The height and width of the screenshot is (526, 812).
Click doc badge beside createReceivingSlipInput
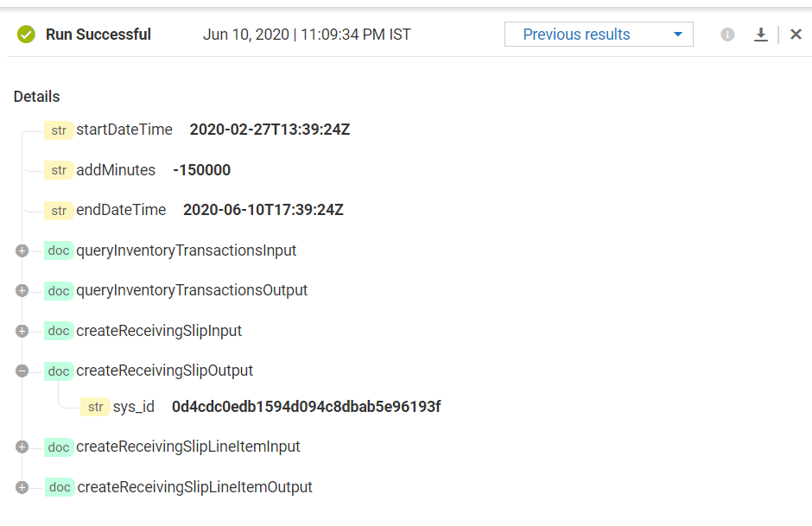pyautogui.click(x=59, y=331)
